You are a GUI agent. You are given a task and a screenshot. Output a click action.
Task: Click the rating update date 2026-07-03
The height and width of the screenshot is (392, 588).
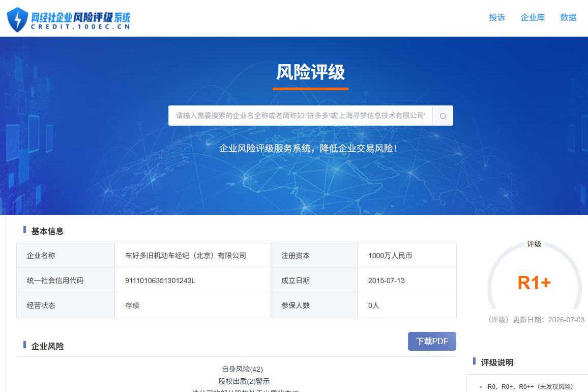(566, 320)
